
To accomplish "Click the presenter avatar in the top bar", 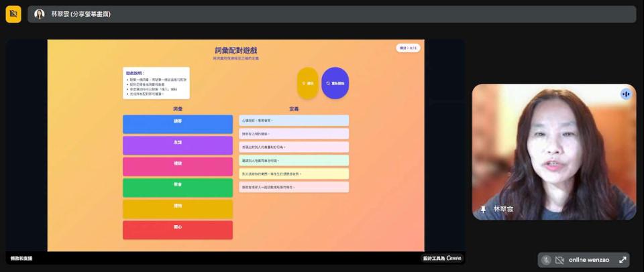I will (x=40, y=14).
